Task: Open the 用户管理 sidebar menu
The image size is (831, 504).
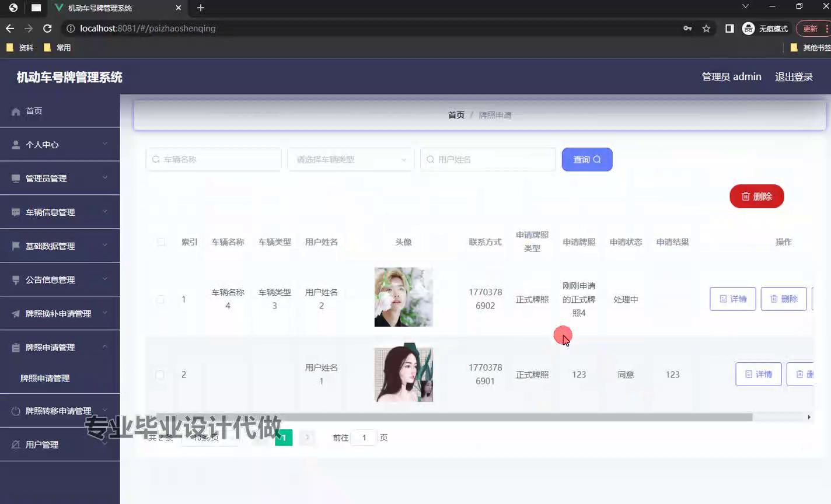Action: click(x=60, y=444)
